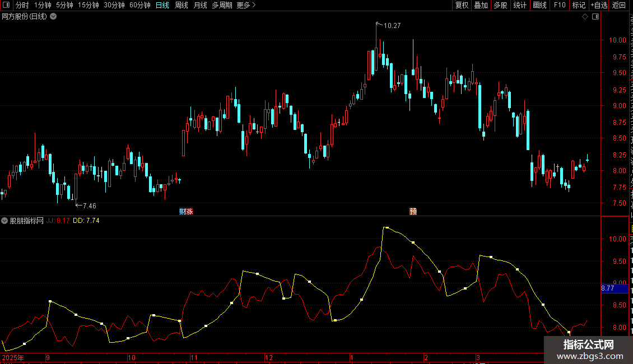Expand the 更多 period options

tap(246, 5)
